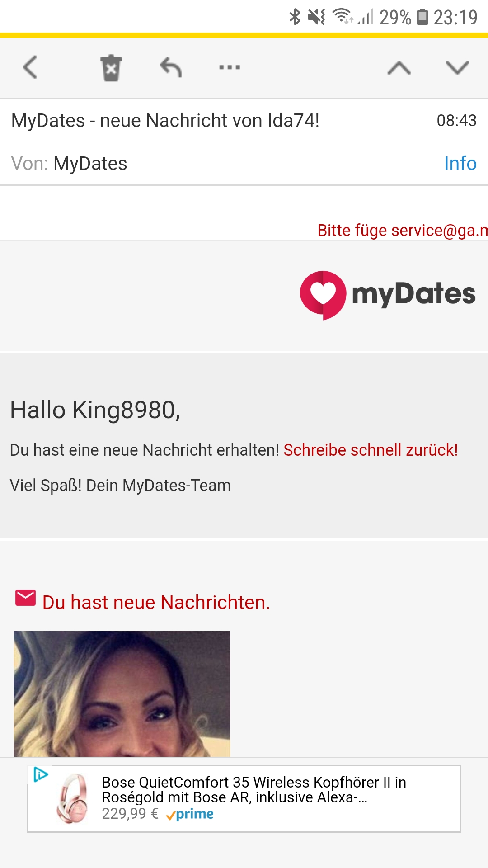488x868 pixels.
Task: Tap the battery indicator in status bar
Action: 422,17
